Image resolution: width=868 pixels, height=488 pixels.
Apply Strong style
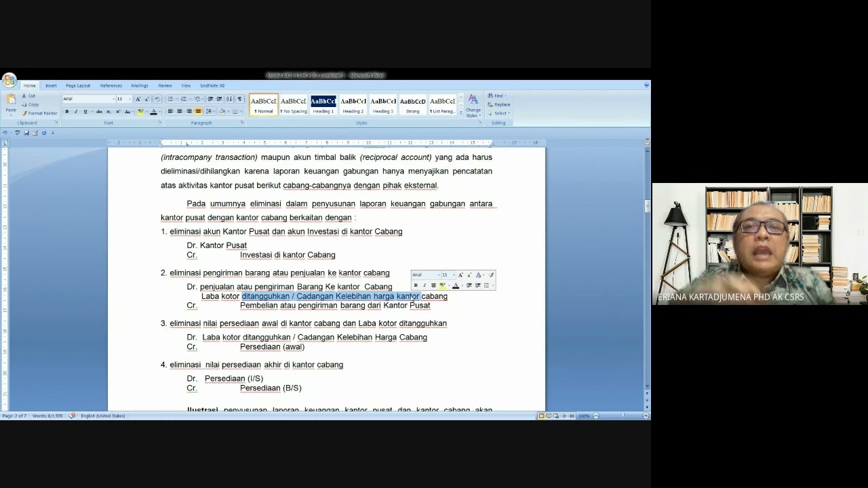point(413,104)
